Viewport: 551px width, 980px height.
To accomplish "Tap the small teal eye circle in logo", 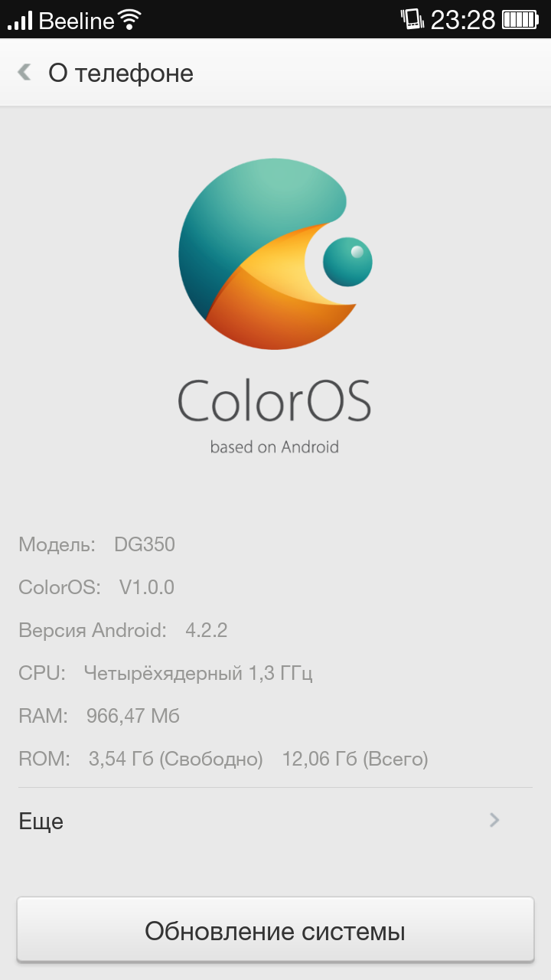I will [x=347, y=262].
